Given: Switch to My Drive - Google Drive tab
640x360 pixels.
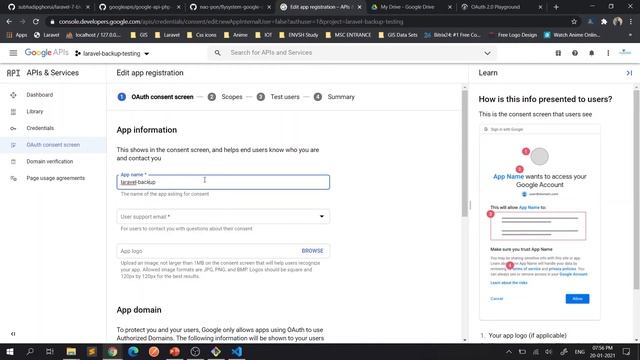Looking at the screenshot, I should (x=409, y=7).
